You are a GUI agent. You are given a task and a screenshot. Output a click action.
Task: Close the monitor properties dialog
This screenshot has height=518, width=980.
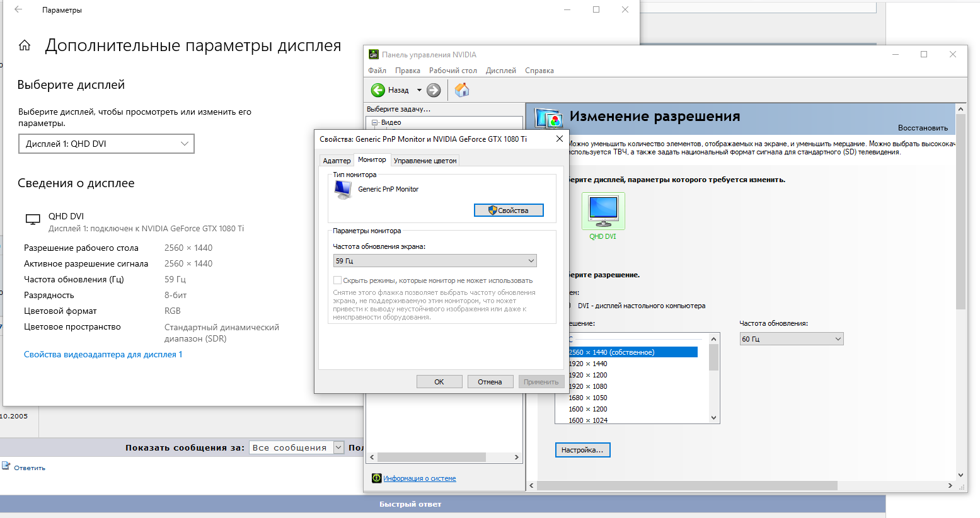pos(559,139)
